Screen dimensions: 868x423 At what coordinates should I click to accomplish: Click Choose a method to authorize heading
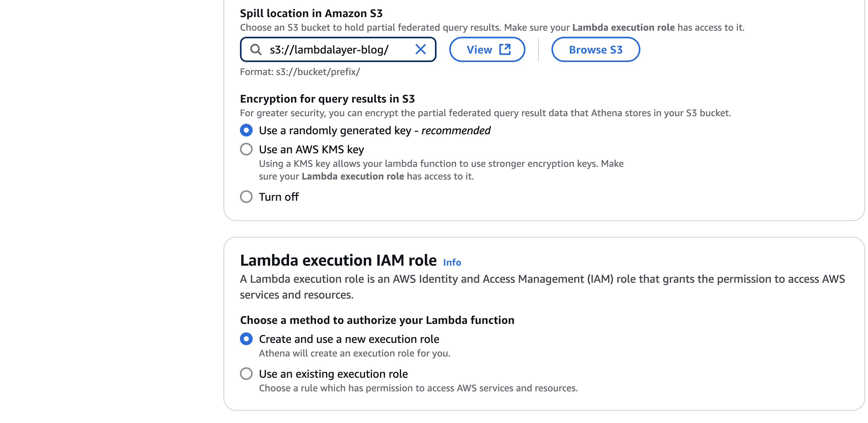[377, 320]
